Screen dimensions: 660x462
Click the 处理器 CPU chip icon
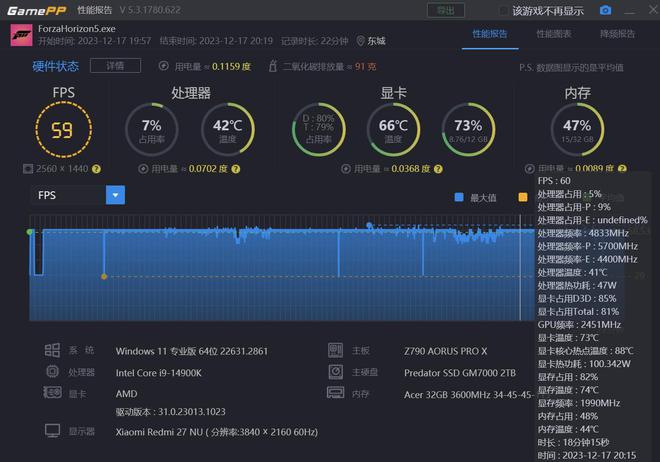(x=52, y=371)
